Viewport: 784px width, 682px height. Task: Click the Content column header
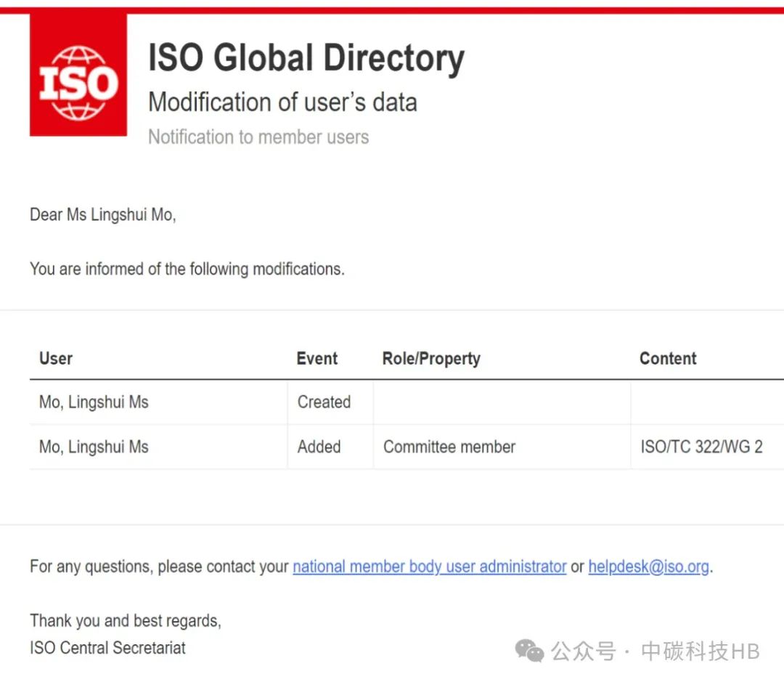click(x=668, y=358)
